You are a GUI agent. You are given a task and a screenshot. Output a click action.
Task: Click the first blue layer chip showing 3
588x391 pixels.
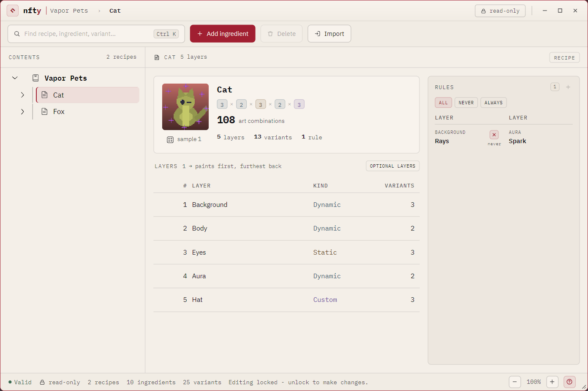pos(222,104)
